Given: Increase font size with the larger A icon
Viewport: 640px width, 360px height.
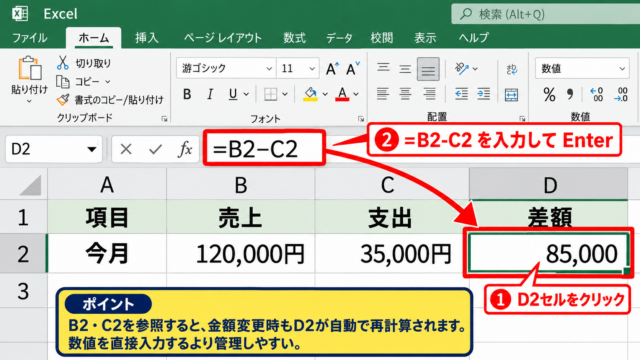Looking at the screenshot, I should tap(332, 69).
